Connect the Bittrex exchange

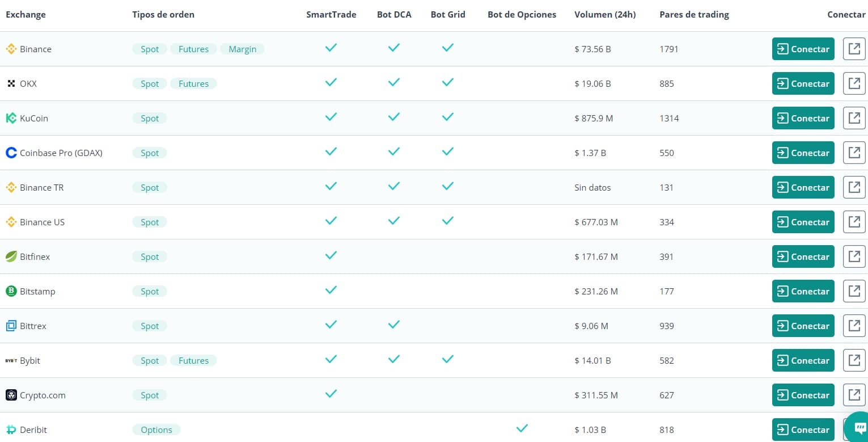click(x=803, y=326)
